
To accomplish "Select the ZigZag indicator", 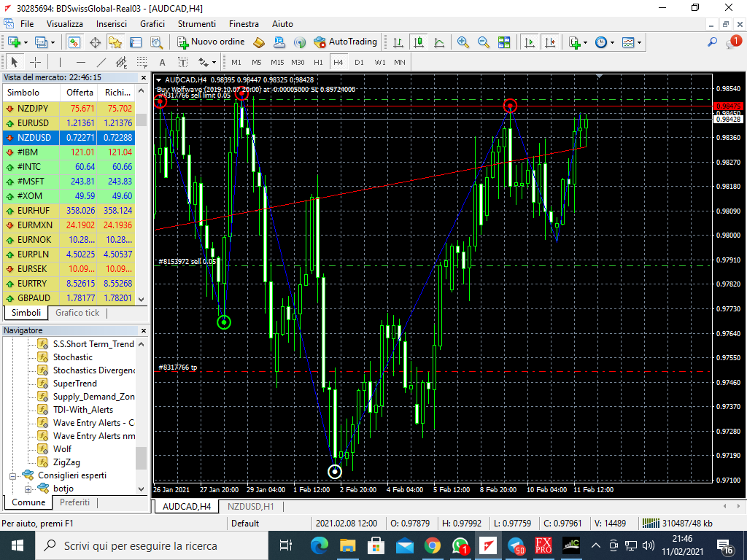I will [x=66, y=462].
